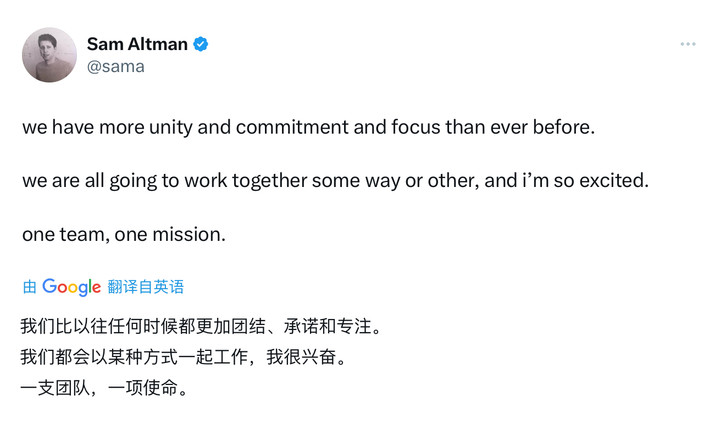Open the @sama handle link
Viewport: 720px width, 424px height.
click(116, 67)
